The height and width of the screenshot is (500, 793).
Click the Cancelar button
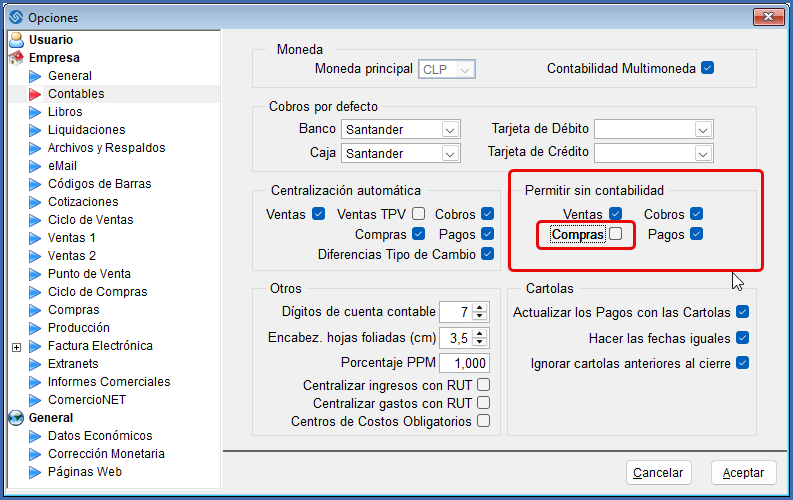[658, 473]
